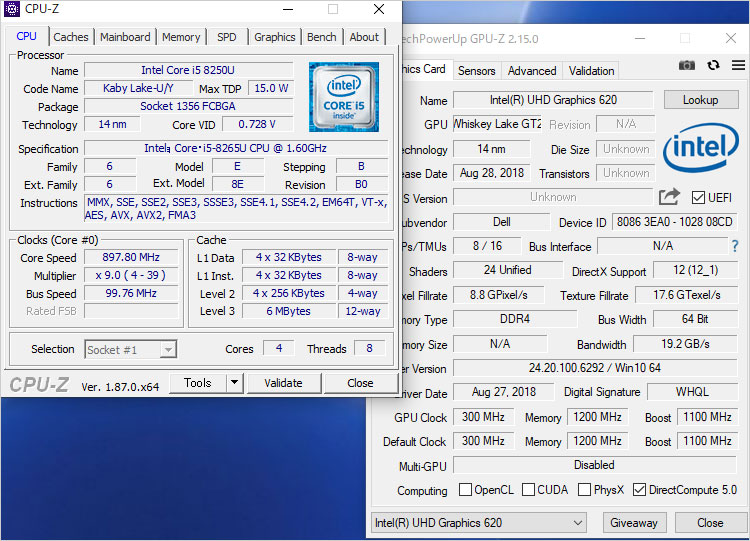This screenshot has height=541, width=750.
Task: Switch to the Graphics tab in CPU-Z
Action: tap(275, 37)
